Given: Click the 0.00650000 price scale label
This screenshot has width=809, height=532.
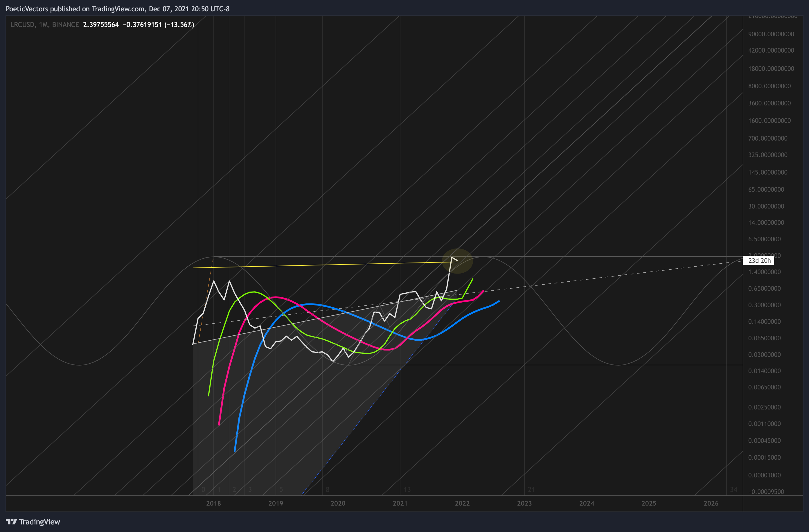Looking at the screenshot, I should pyautogui.click(x=764, y=387).
